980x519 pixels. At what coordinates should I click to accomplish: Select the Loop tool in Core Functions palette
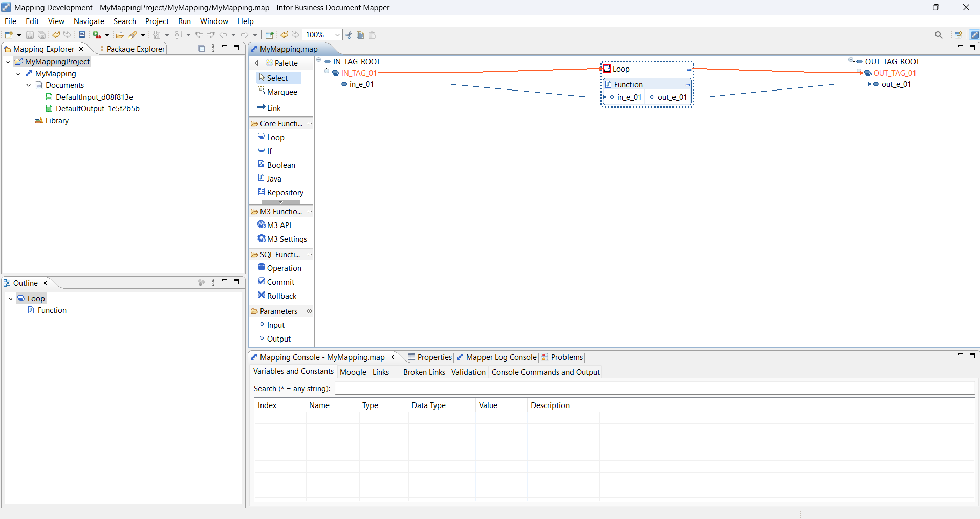(275, 137)
